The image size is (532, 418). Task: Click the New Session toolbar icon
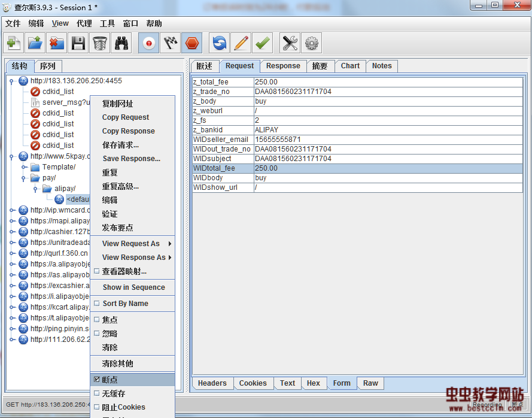click(x=14, y=43)
